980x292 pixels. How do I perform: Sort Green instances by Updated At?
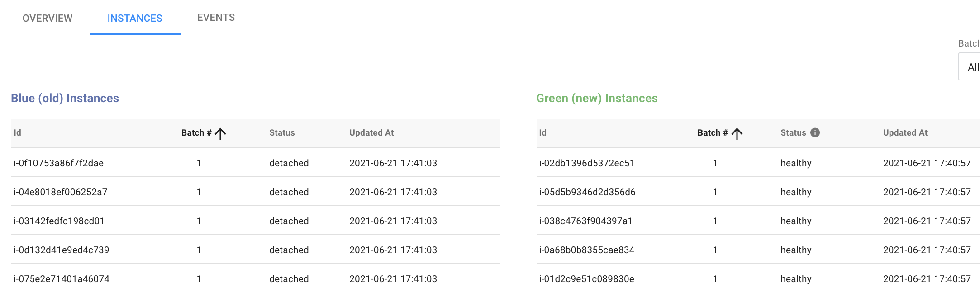(905, 132)
